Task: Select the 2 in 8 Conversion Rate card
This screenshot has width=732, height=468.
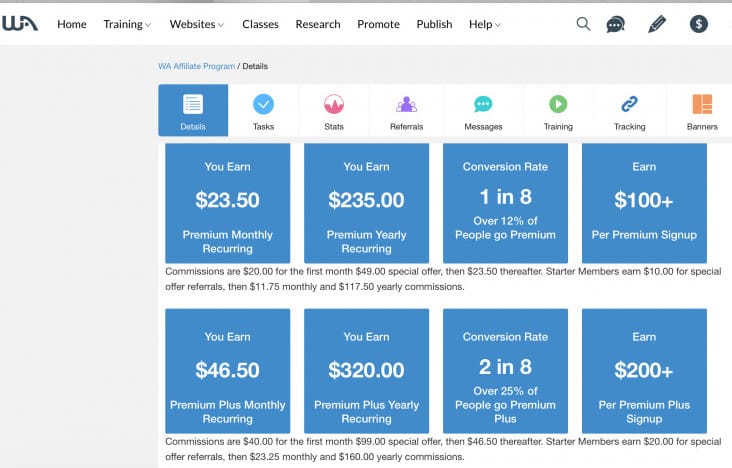Action: [x=505, y=371]
